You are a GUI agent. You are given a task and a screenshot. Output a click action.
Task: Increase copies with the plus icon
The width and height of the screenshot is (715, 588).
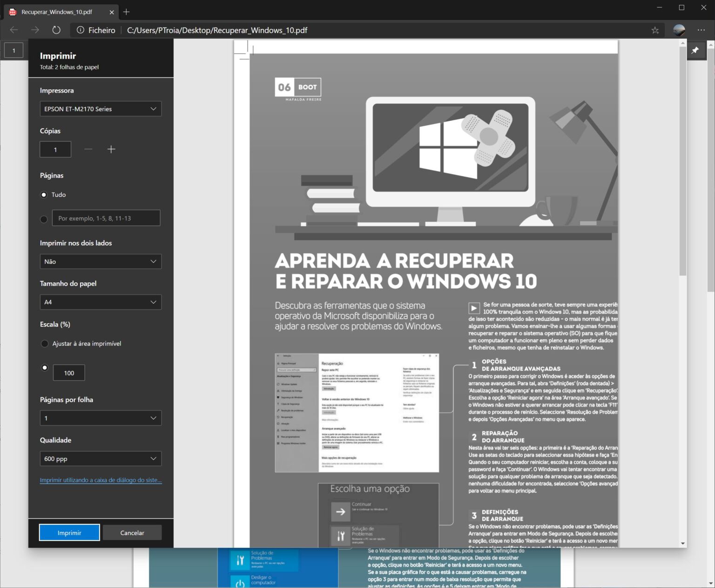[111, 149]
